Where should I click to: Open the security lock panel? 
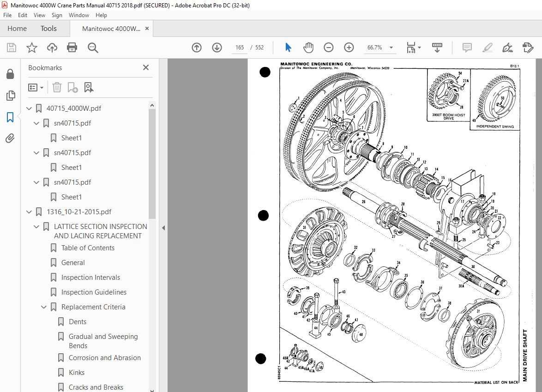[10, 73]
